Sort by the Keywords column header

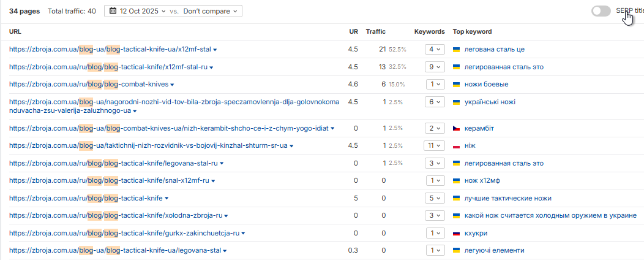(x=429, y=32)
